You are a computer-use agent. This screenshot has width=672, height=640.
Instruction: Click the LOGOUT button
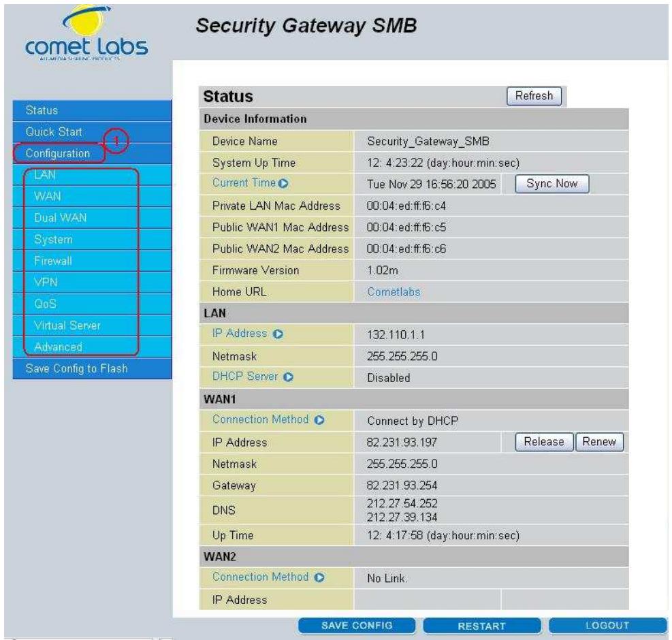coord(608,626)
